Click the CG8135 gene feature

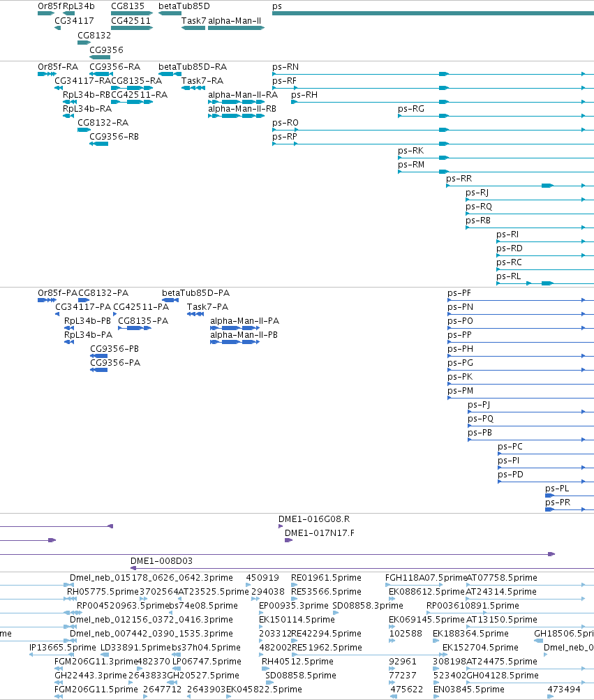tap(132, 13)
